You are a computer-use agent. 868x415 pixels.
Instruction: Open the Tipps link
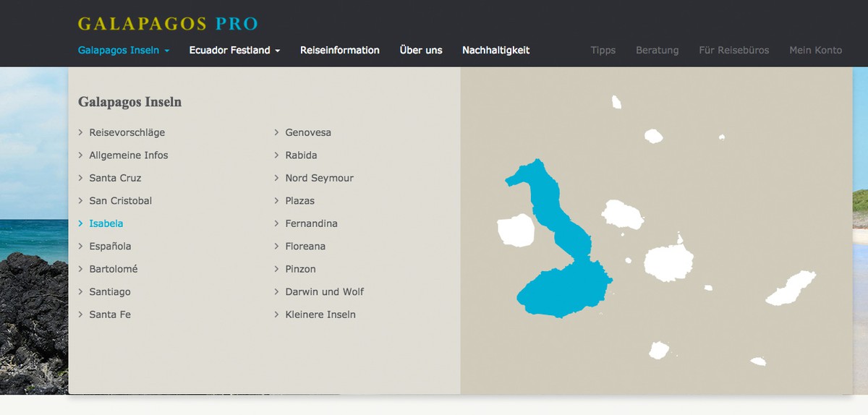tap(603, 51)
